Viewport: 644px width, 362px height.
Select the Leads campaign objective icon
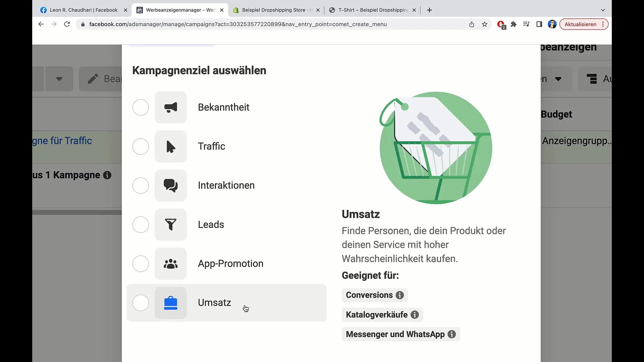point(171,225)
